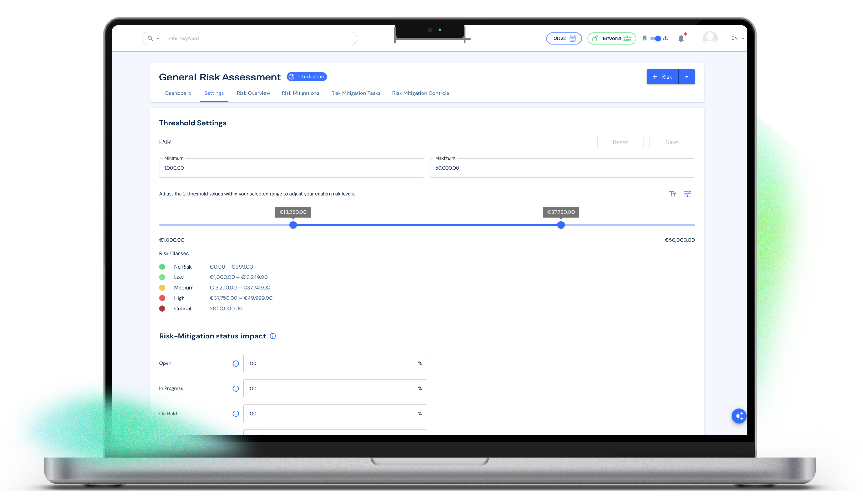Click the Maximum value input field
The height and width of the screenshot is (504, 863).
562,168
